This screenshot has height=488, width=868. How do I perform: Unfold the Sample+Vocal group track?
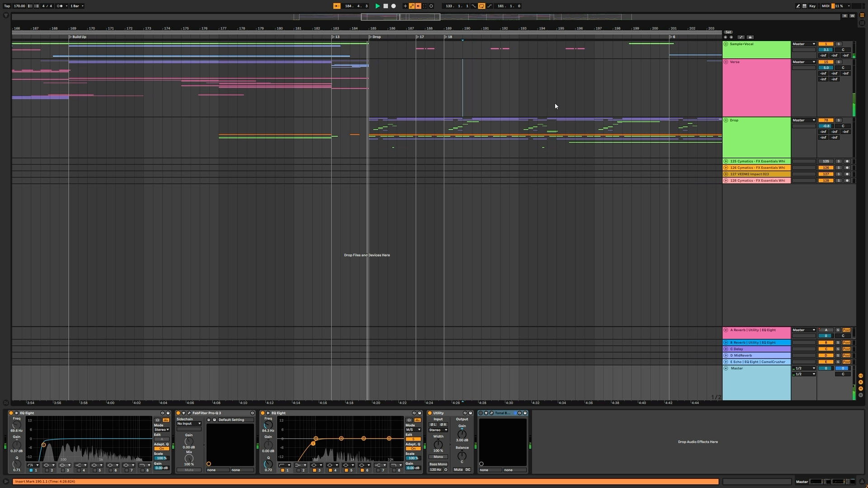[x=726, y=44]
